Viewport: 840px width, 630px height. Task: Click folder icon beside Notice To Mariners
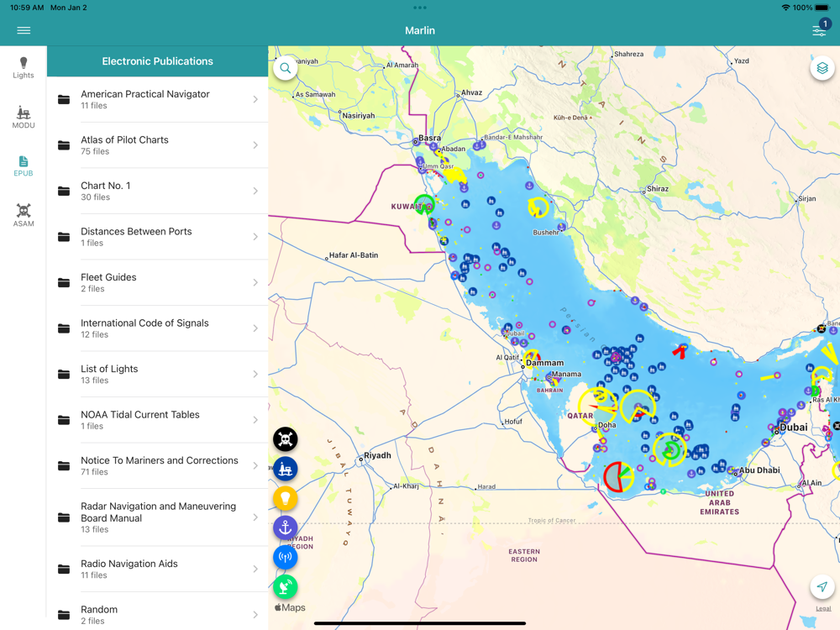64,465
